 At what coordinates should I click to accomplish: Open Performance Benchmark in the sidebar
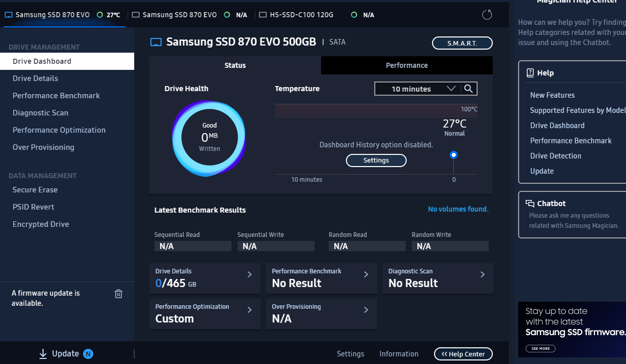click(x=67, y=96)
